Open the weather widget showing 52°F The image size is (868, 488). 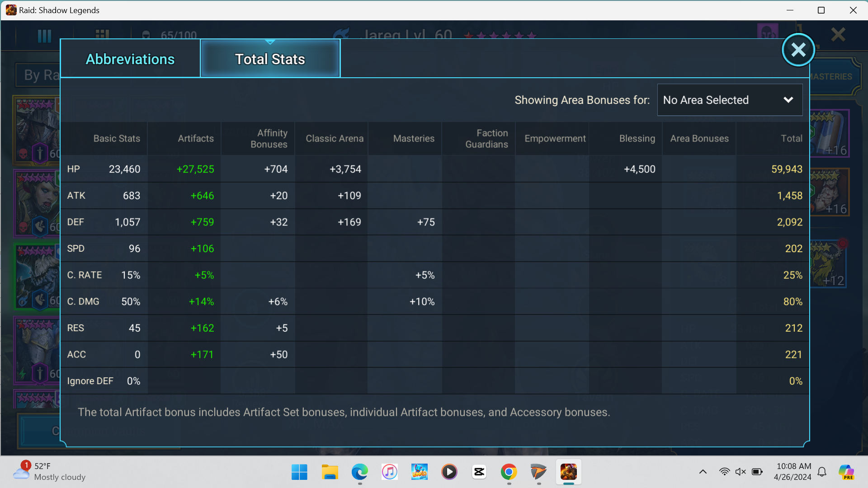(49, 472)
